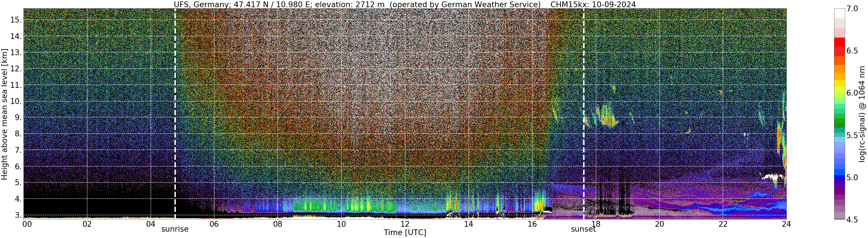Click the '11.' height tick label
Viewport: 868px width, 238px height.
click(x=16, y=85)
